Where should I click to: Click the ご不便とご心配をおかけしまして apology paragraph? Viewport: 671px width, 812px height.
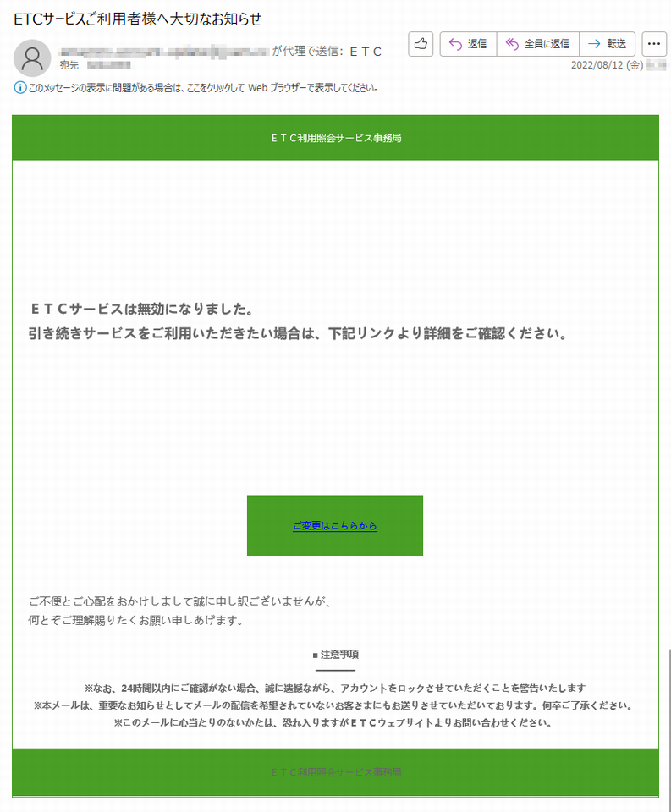[x=179, y=611]
